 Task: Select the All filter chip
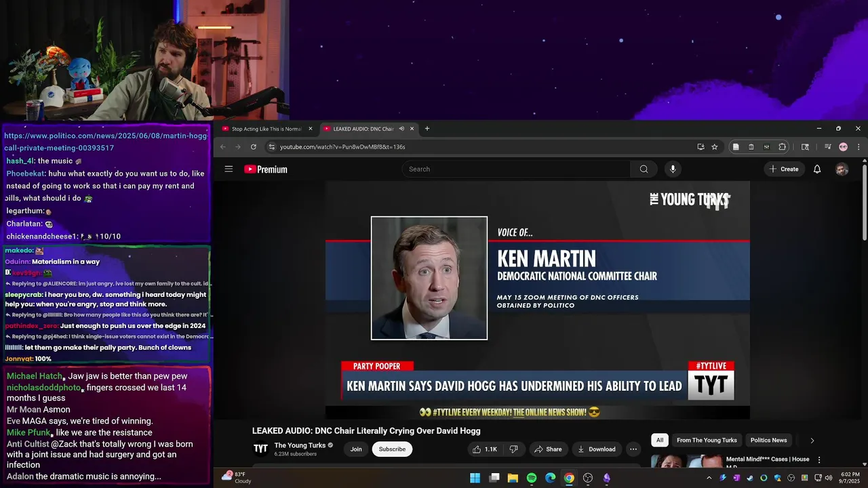(660, 441)
